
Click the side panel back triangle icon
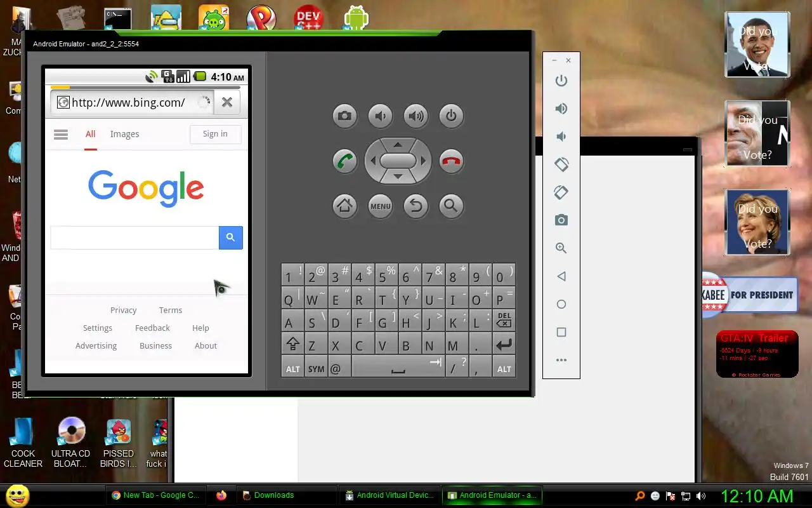(x=561, y=276)
